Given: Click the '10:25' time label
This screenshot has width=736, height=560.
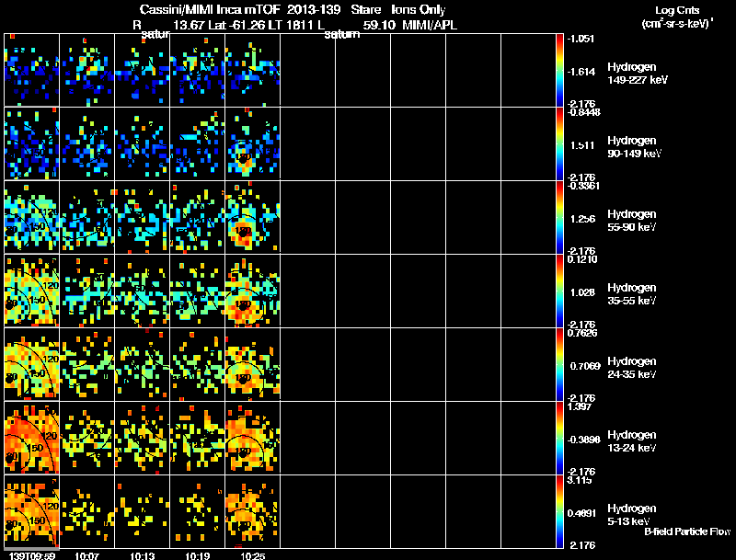Looking at the screenshot, I should click(x=252, y=556).
